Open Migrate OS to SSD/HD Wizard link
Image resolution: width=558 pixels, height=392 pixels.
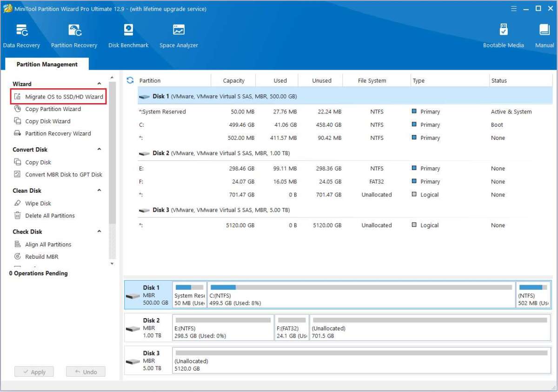click(64, 97)
